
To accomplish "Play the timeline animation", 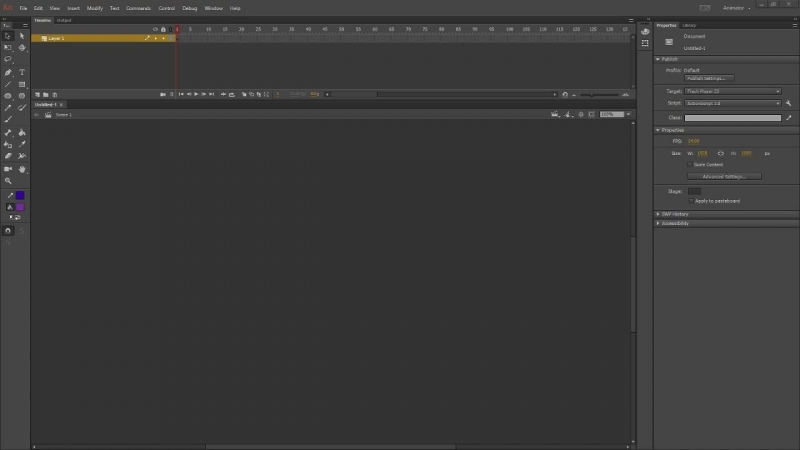I will (x=196, y=94).
